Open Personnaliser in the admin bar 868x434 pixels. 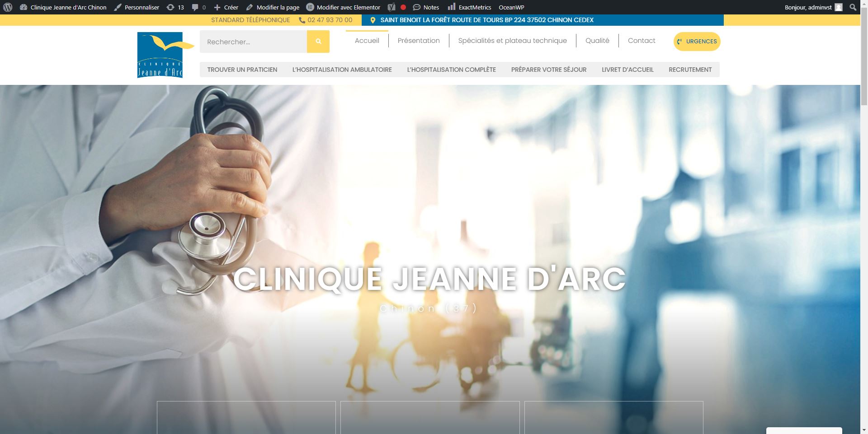click(137, 7)
